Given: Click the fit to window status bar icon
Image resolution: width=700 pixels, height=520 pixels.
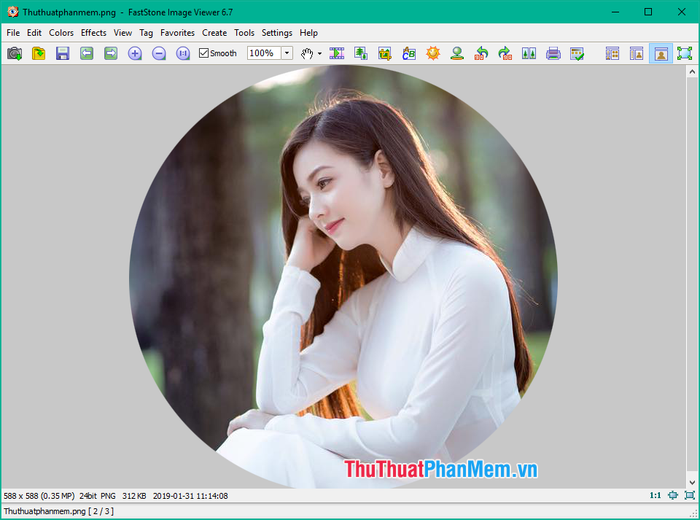Looking at the screenshot, I should point(690,495).
